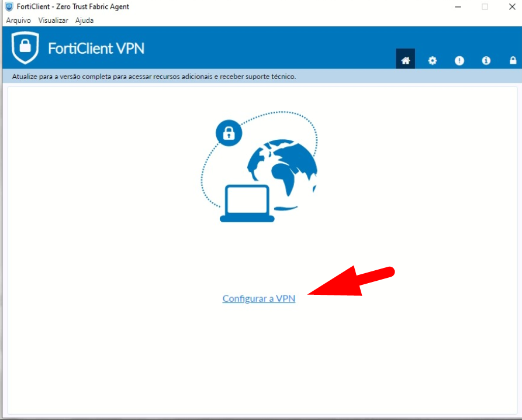
Task: Open the Ajuda menu
Action: tap(84, 20)
